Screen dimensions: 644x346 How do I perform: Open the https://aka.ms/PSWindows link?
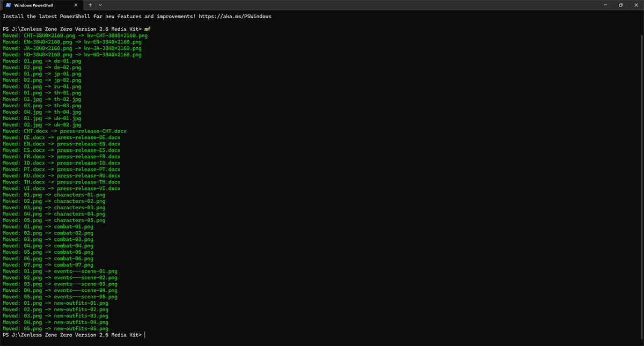[235, 16]
